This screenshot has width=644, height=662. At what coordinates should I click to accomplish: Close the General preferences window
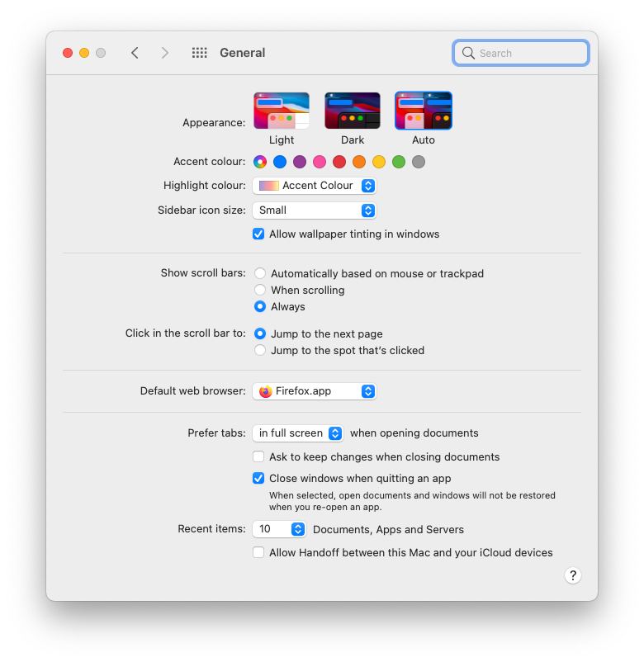68,53
